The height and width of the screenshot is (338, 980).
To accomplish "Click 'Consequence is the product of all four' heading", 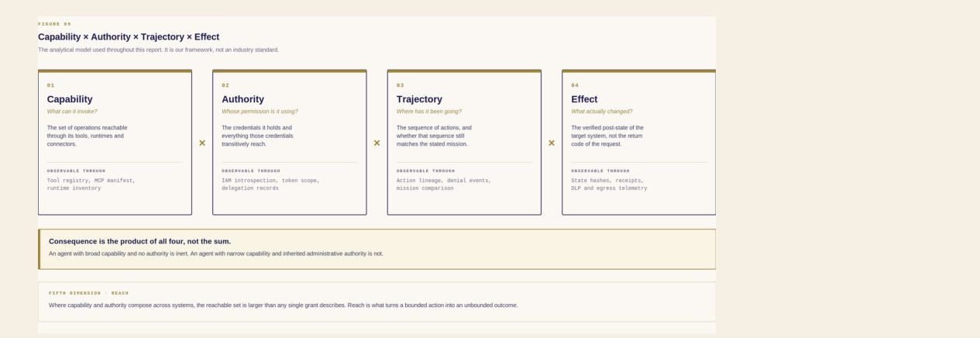I will point(139,241).
